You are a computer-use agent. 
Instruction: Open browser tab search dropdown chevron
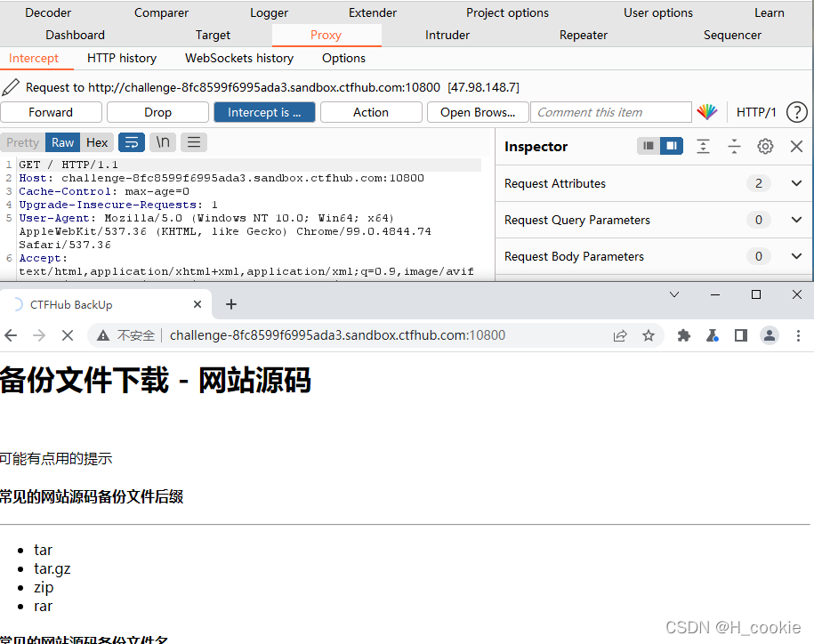673,294
